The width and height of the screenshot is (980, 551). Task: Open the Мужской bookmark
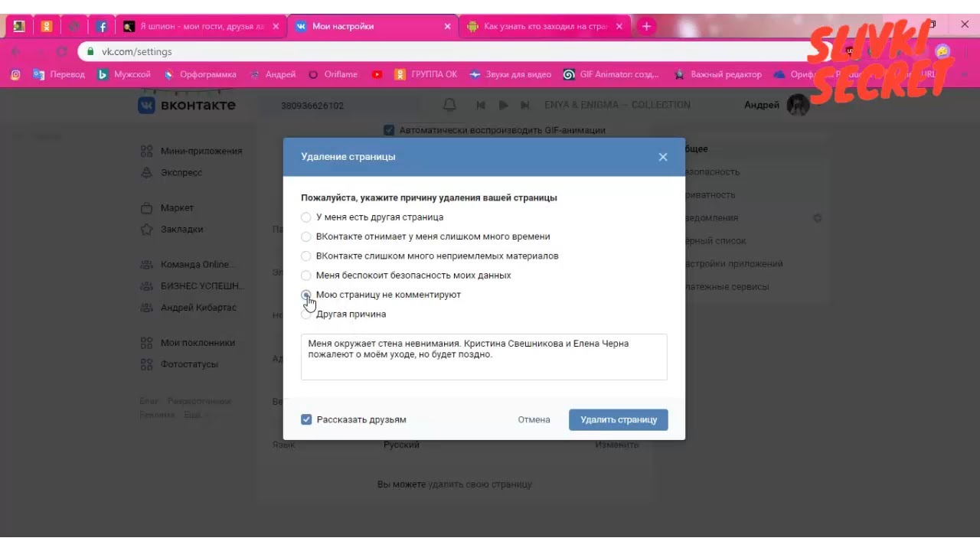coord(124,74)
